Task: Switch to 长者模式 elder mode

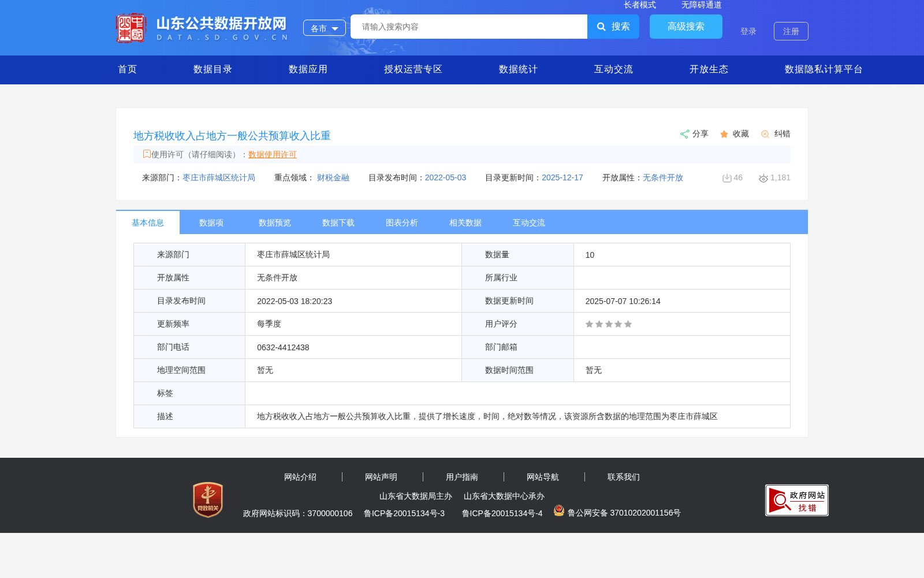Action: 640,5
